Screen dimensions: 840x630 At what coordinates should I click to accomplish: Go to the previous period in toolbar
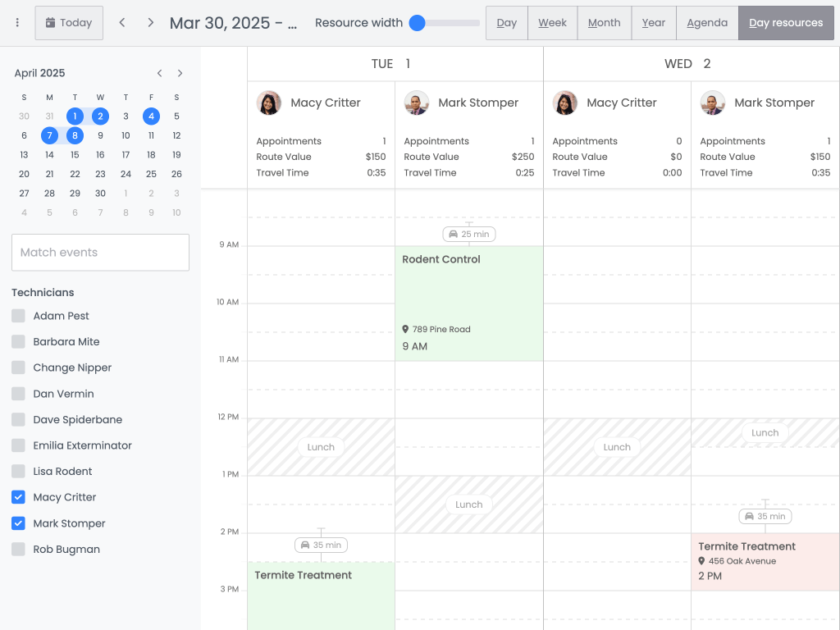click(122, 22)
